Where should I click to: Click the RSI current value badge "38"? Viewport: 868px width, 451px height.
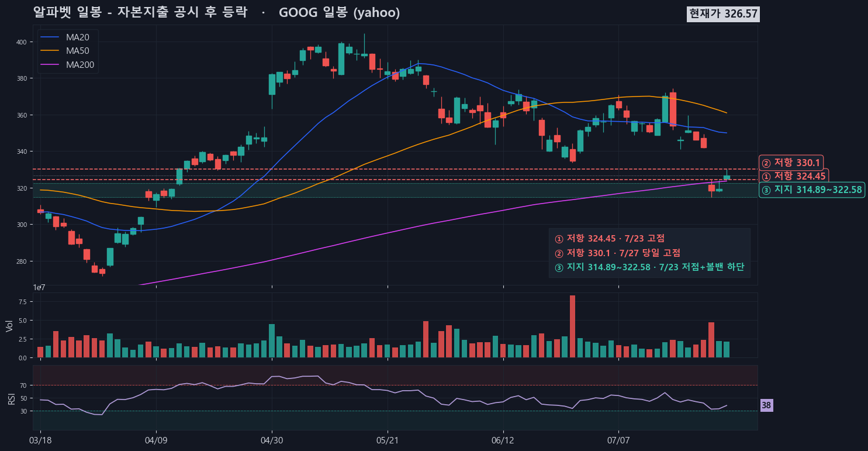click(x=766, y=405)
